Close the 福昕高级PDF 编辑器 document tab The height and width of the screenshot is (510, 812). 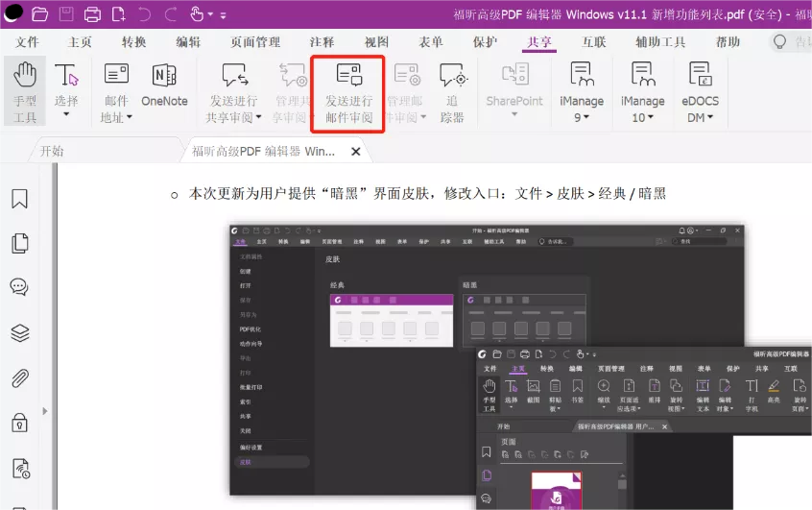coord(356,152)
